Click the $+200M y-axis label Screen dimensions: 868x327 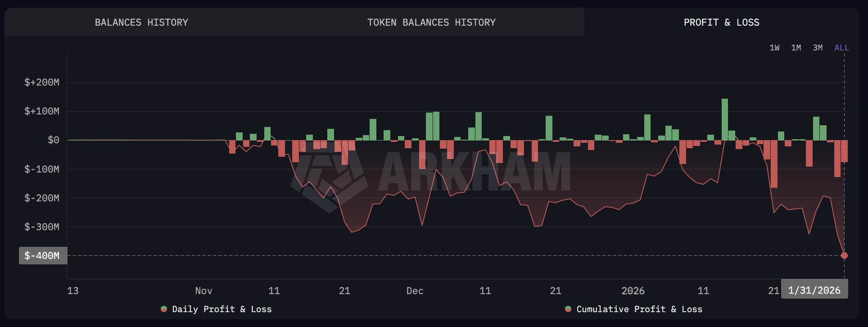[x=42, y=82]
